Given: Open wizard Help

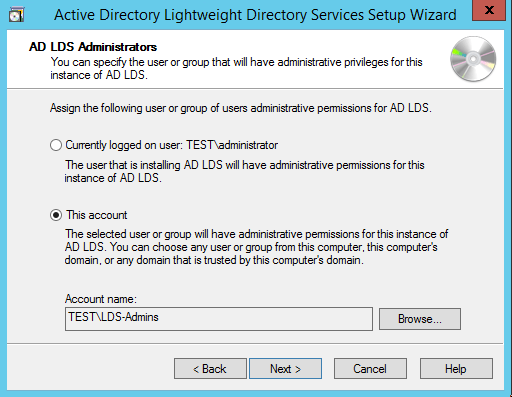Looking at the screenshot, I should pyautogui.click(x=456, y=369).
